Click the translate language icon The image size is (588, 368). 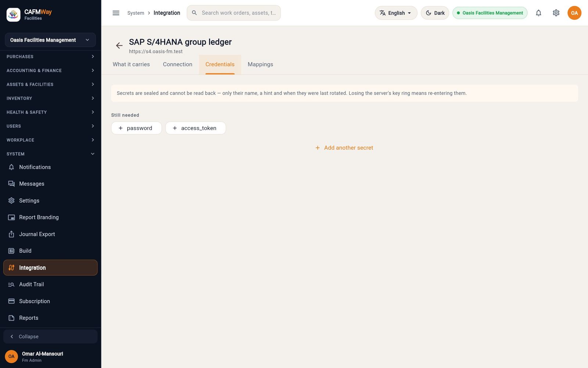pyautogui.click(x=383, y=13)
